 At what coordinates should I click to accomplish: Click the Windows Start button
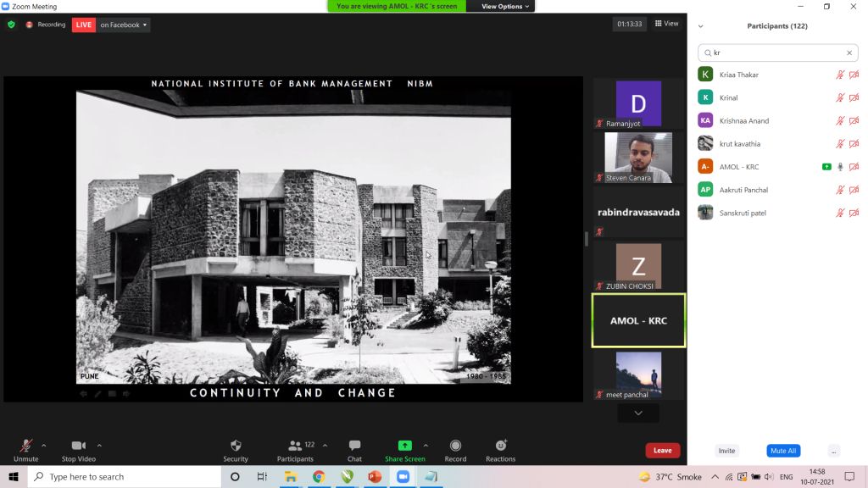pyautogui.click(x=14, y=476)
